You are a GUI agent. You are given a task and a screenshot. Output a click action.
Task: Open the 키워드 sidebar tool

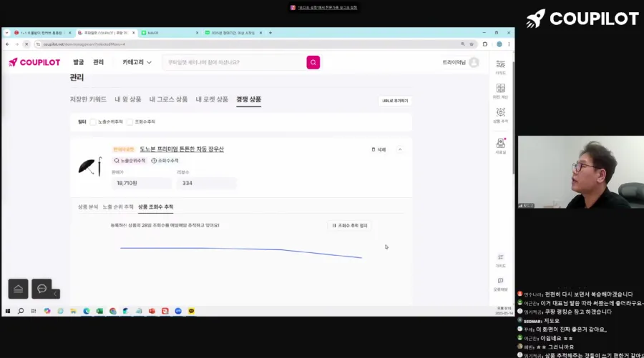coord(500,67)
